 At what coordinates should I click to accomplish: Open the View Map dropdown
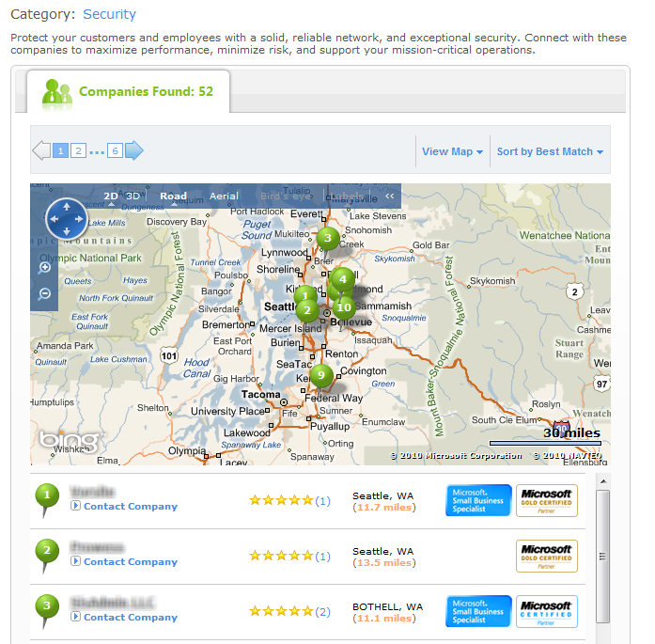452,151
